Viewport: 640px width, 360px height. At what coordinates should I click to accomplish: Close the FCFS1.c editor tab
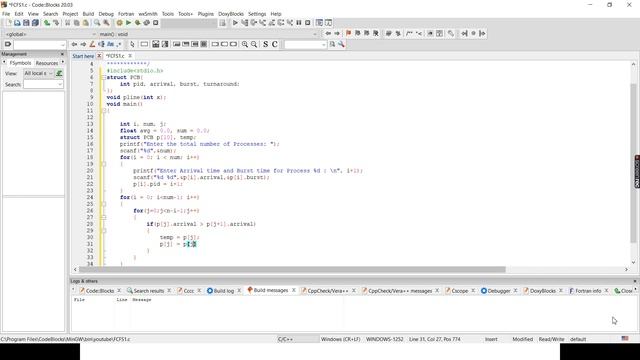pyautogui.click(x=130, y=56)
